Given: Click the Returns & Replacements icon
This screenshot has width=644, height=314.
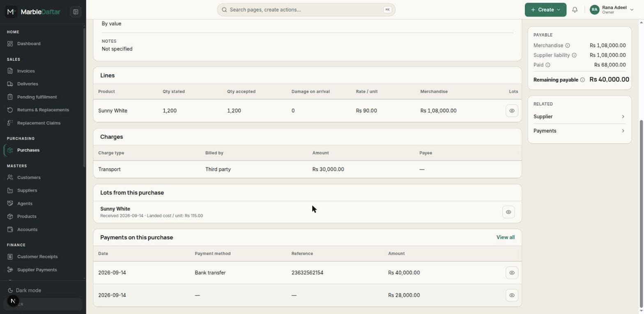Looking at the screenshot, I should [x=10, y=110].
